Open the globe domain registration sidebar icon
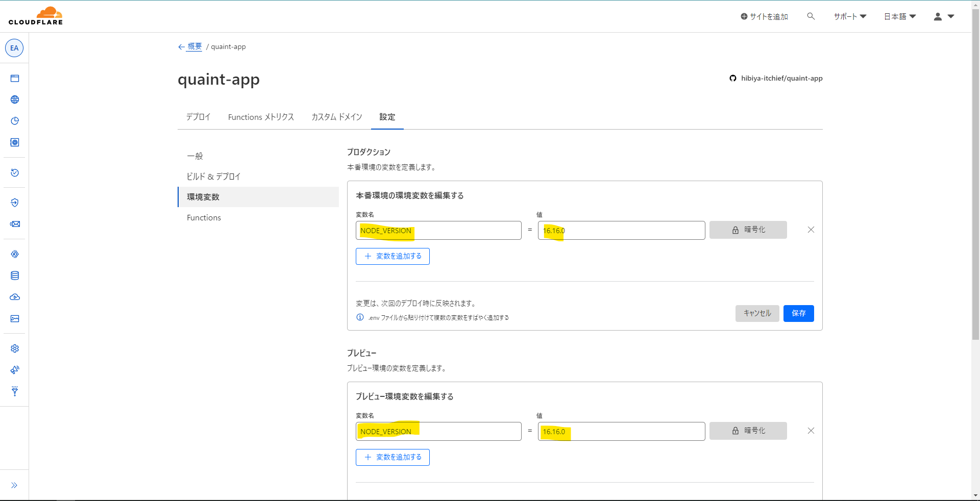The width and height of the screenshot is (980, 501). [15, 99]
